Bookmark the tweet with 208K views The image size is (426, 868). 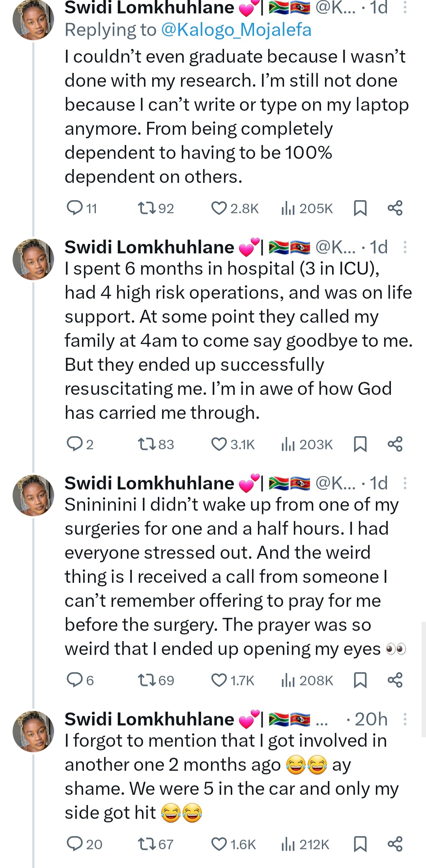point(360,680)
